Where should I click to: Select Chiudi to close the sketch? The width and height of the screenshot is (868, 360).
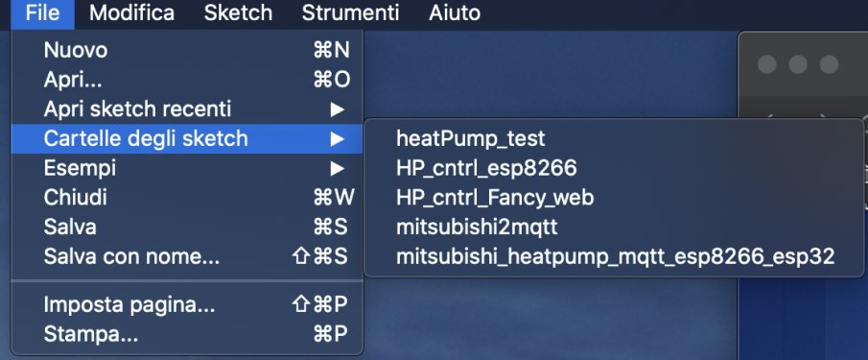coord(187,197)
